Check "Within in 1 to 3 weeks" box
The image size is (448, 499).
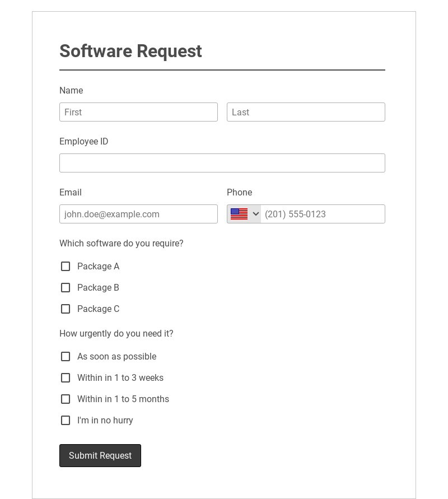[66, 378]
